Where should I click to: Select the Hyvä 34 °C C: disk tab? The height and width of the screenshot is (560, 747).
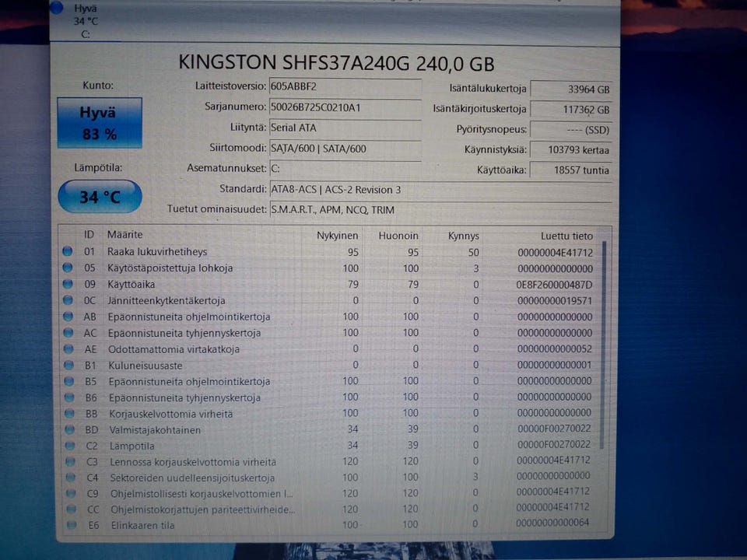click(85, 20)
